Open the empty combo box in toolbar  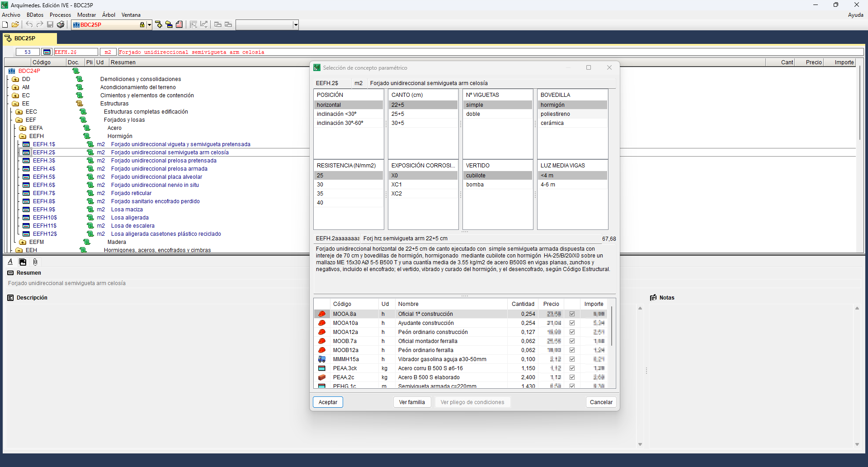[x=296, y=25]
